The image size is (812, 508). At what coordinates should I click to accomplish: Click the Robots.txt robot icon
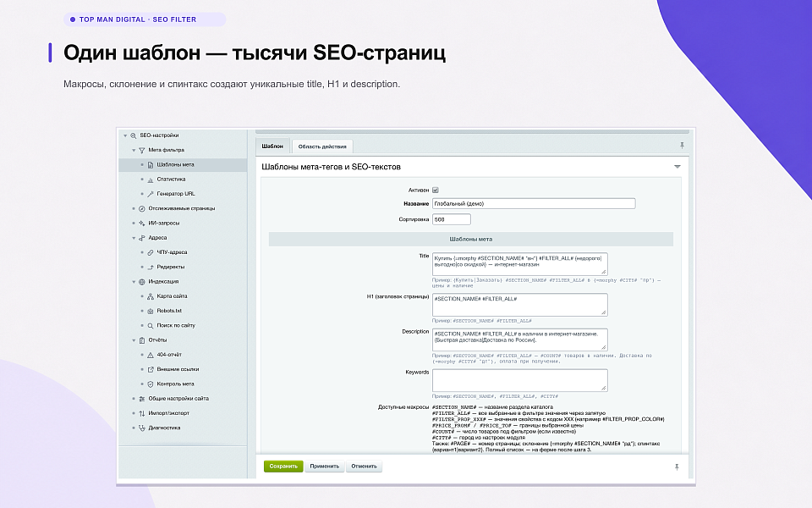[151, 311]
